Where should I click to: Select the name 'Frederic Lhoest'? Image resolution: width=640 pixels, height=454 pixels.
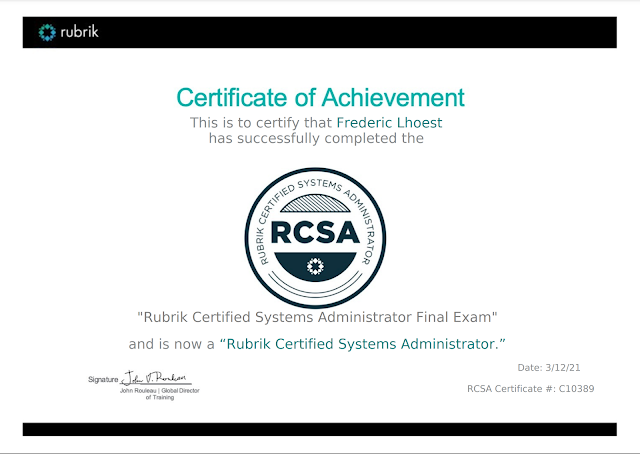[x=389, y=122]
